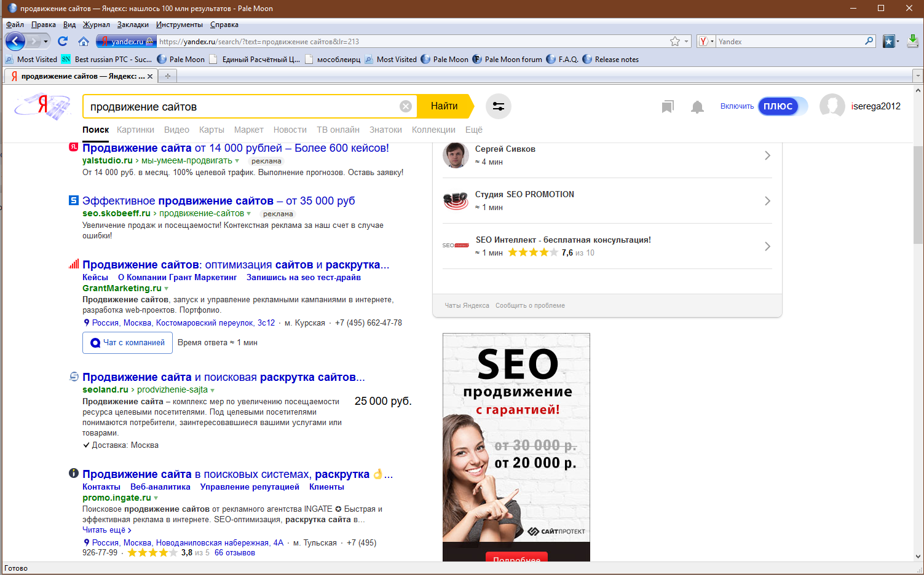Open the Файл menu
This screenshot has width=924, height=575.
tap(15, 25)
